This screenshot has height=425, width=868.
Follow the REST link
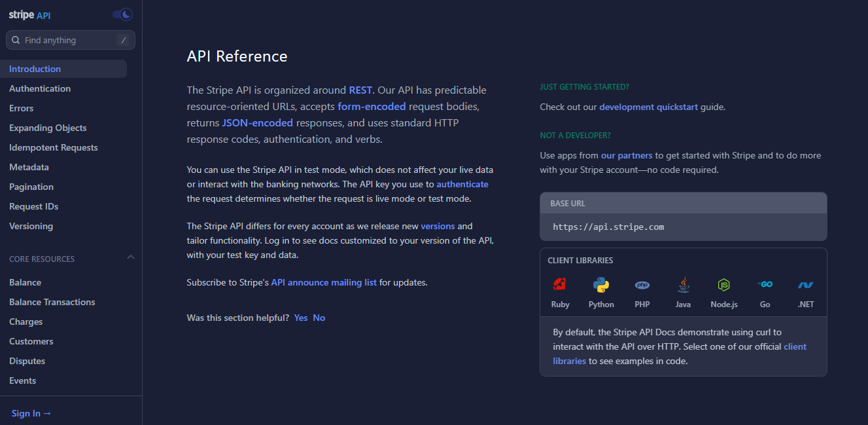[x=360, y=90]
